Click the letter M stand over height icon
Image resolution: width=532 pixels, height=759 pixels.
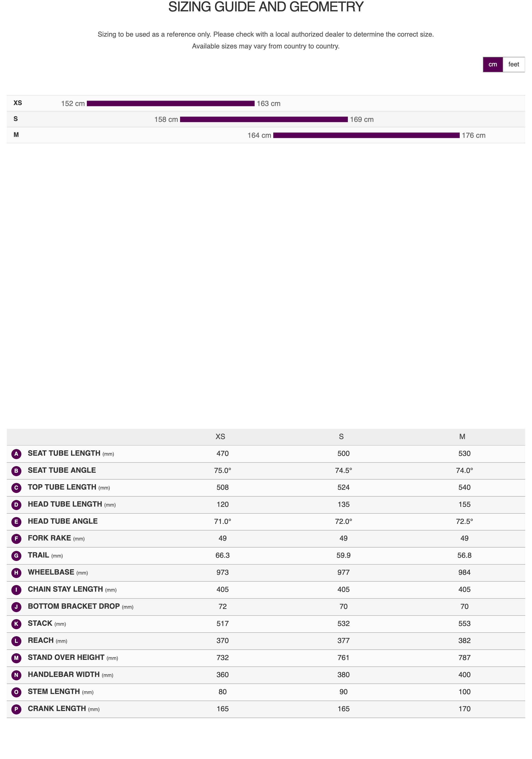tap(16, 658)
